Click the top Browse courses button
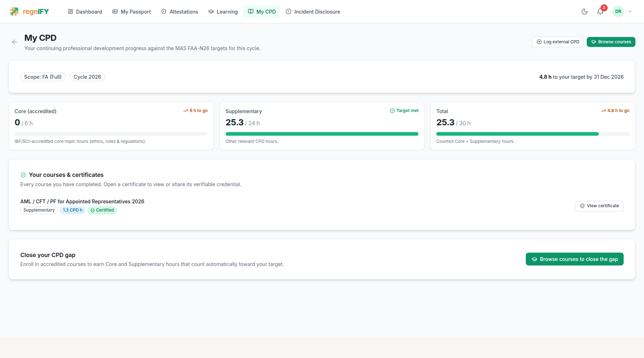This screenshot has height=358, width=644. pos(611,42)
